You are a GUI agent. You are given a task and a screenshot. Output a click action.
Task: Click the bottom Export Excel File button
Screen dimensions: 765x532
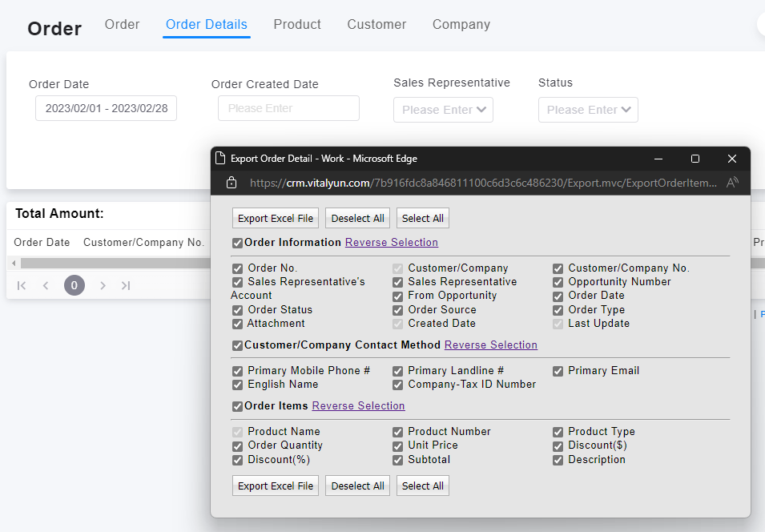[x=276, y=486]
